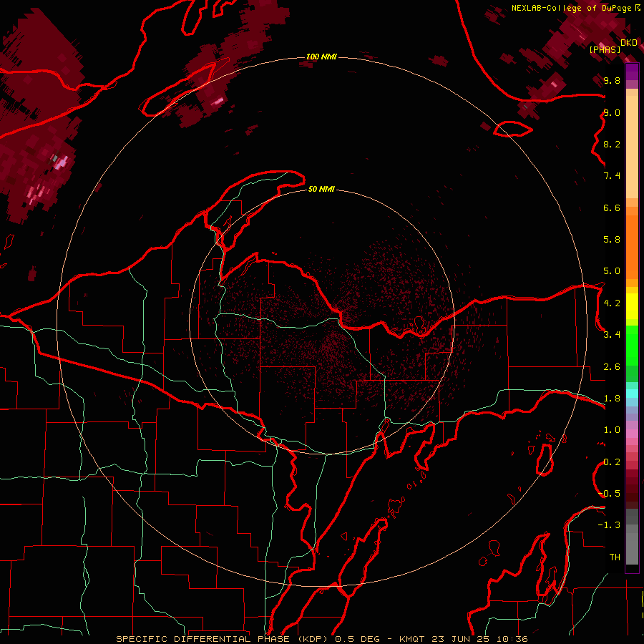Select the 9.8 scale value

pyautogui.click(x=612, y=81)
